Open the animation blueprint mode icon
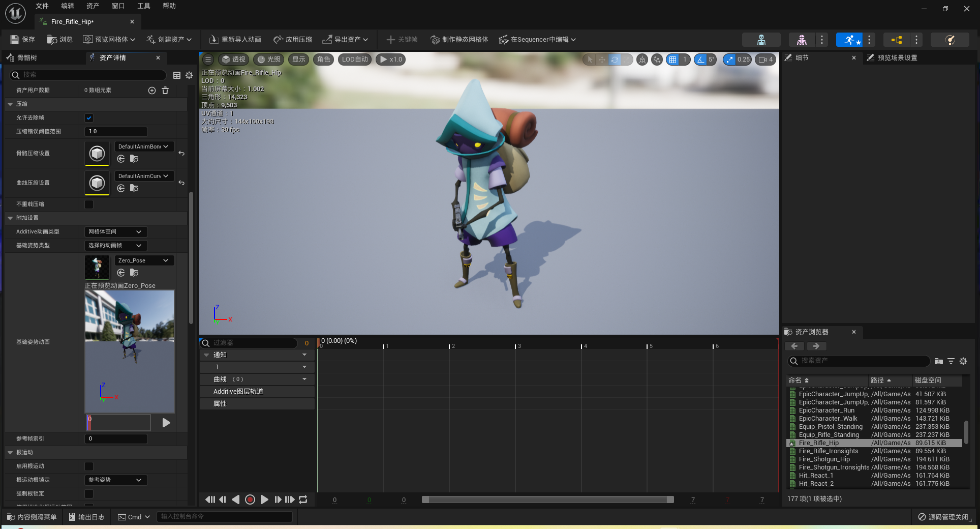The image size is (980, 529). pos(897,40)
